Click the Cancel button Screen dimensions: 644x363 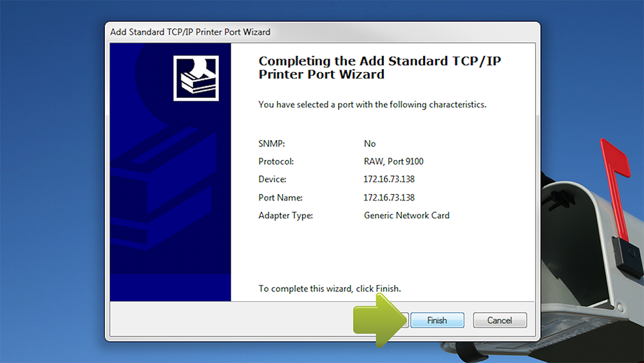[500, 320]
